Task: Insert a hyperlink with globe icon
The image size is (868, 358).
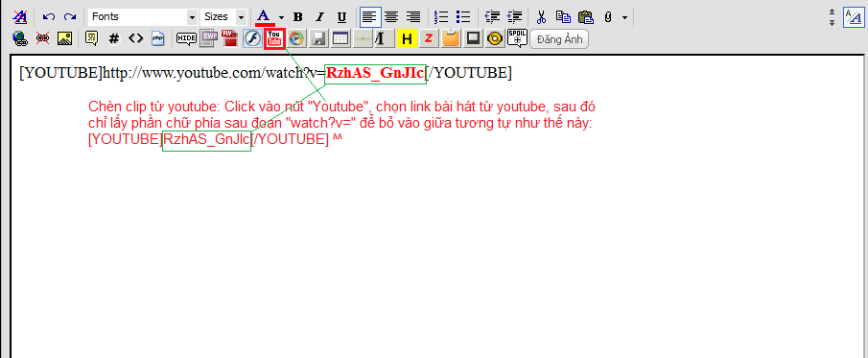Action: [20, 38]
